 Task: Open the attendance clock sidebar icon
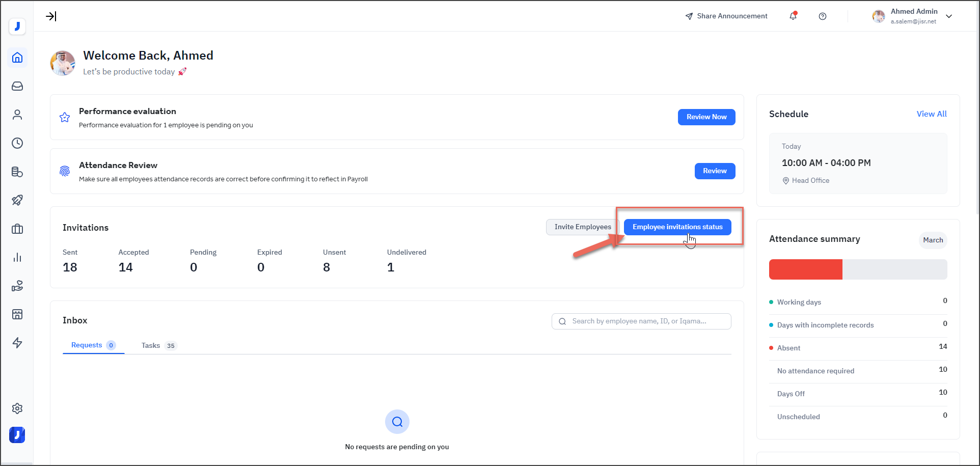click(x=17, y=143)
